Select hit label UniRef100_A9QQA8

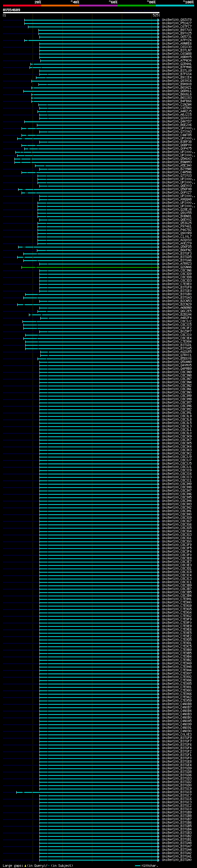(x=177, y=200)
